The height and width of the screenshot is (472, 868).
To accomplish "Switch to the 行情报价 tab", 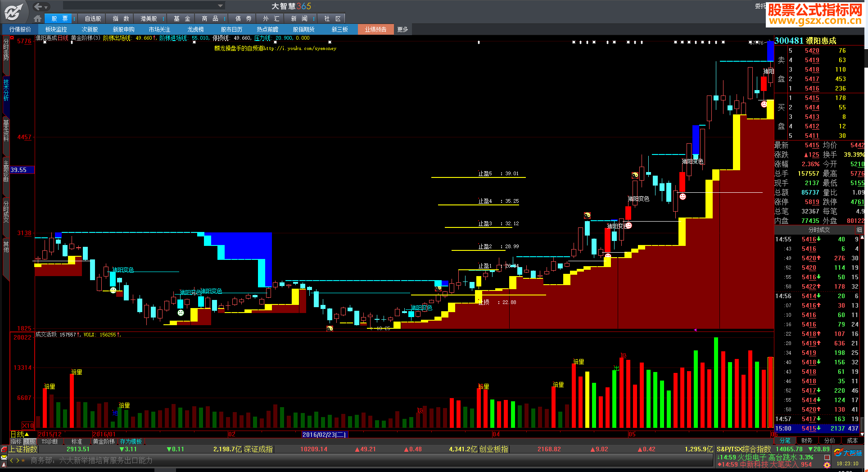I will point(20,29).
